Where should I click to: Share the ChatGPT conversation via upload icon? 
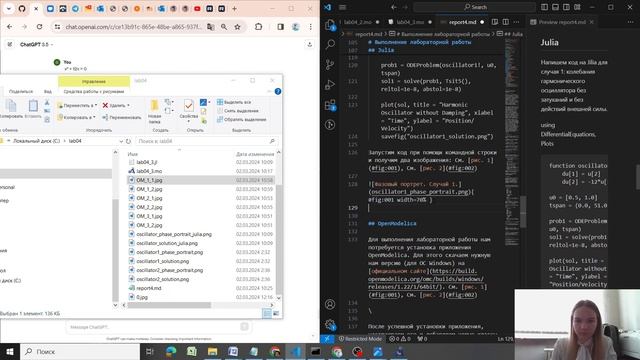309,44
